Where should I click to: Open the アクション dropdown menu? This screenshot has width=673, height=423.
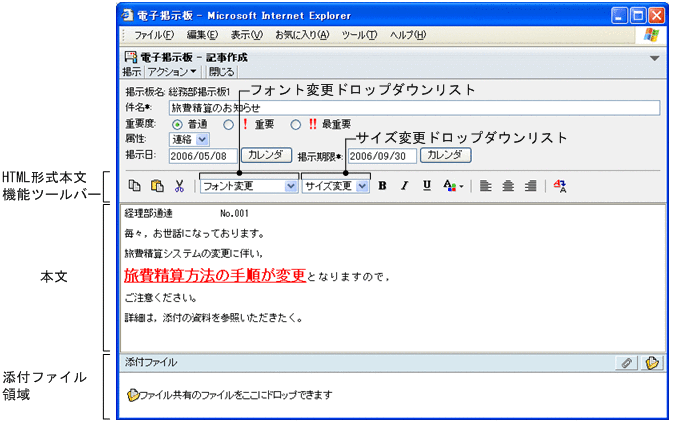[172, 72]
